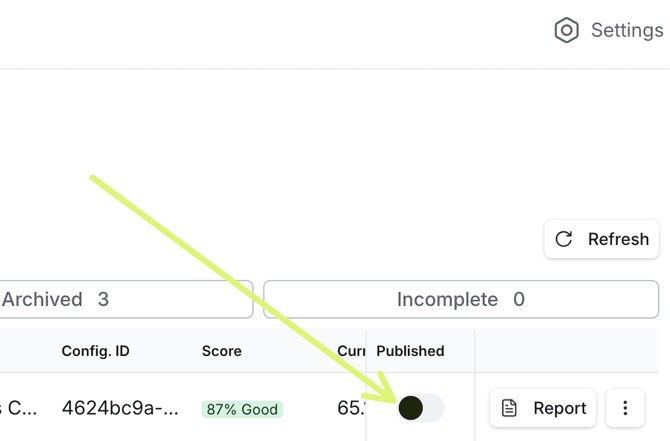Screen dimensions: 670x441
Task: Click the truncated Curr column header
Action: pos(351,351)
